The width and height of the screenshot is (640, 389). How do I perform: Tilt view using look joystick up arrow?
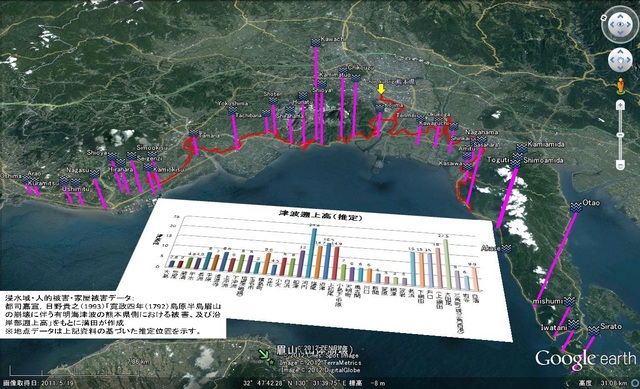(x=620, y=16)
